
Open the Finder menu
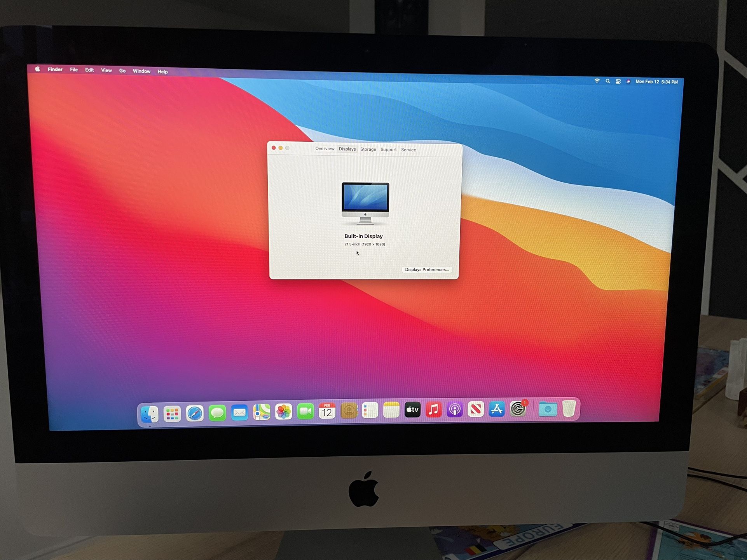click(x=55, y=69)
